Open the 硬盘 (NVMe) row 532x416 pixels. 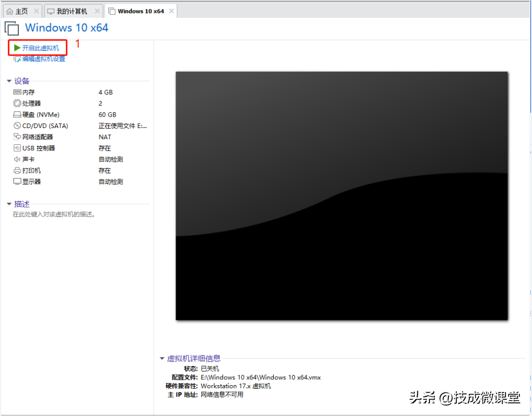tap(80, 114)
